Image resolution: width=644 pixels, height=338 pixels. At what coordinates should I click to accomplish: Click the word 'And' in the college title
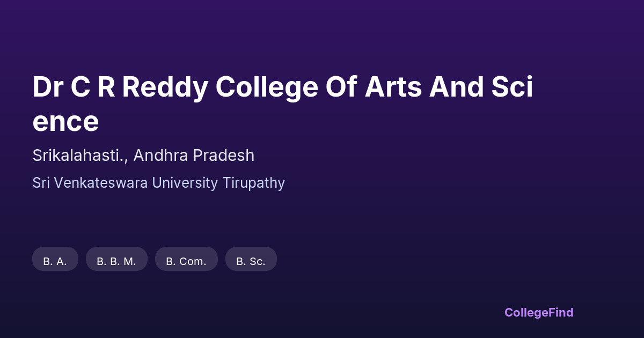tap(452, 87)
